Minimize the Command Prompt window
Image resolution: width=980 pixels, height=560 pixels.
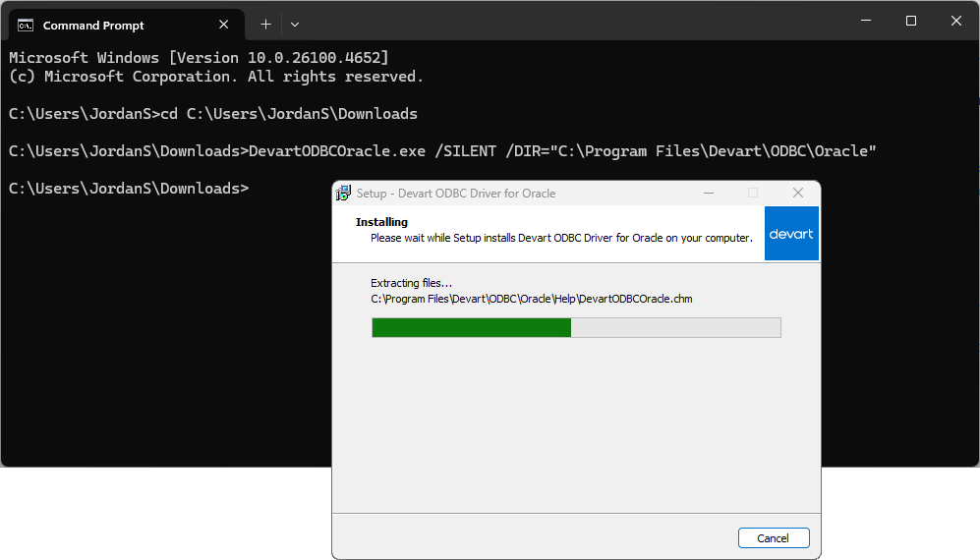point(865,21)
